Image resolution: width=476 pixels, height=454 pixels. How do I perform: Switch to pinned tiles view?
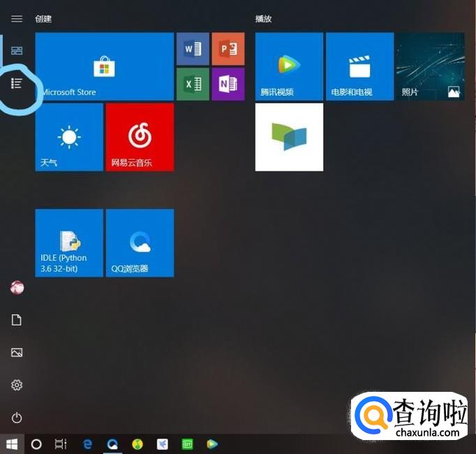click(x=17, y=50)
